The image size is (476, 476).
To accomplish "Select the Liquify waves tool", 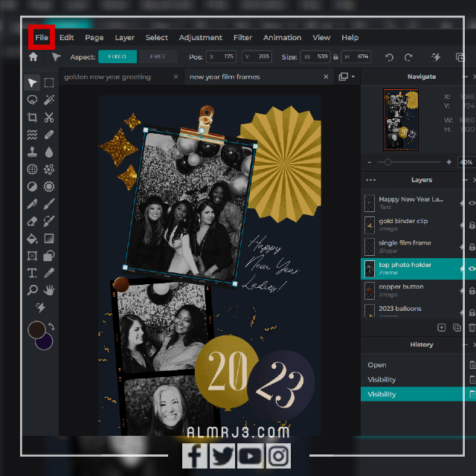I will point(32,135).
